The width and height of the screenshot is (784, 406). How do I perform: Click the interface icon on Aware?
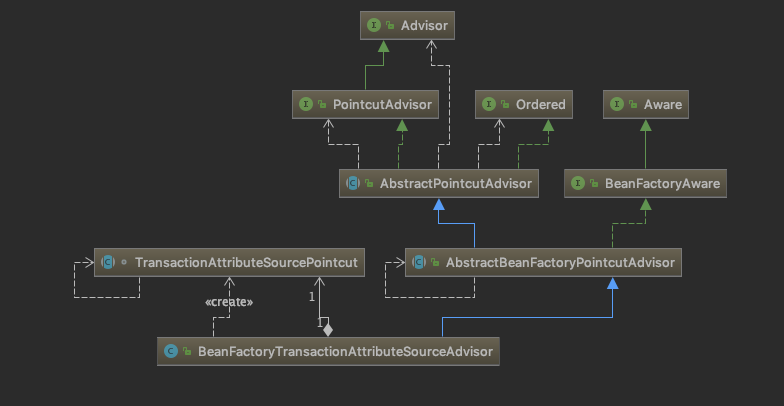(617, 104)
